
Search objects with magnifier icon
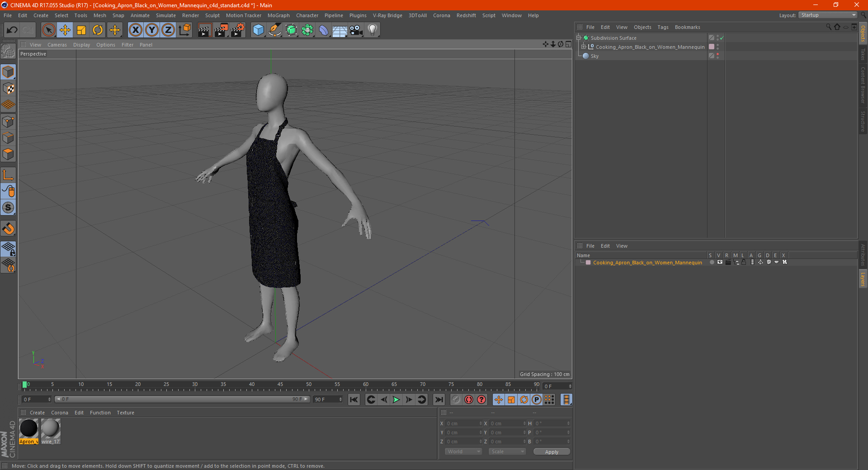828,27
